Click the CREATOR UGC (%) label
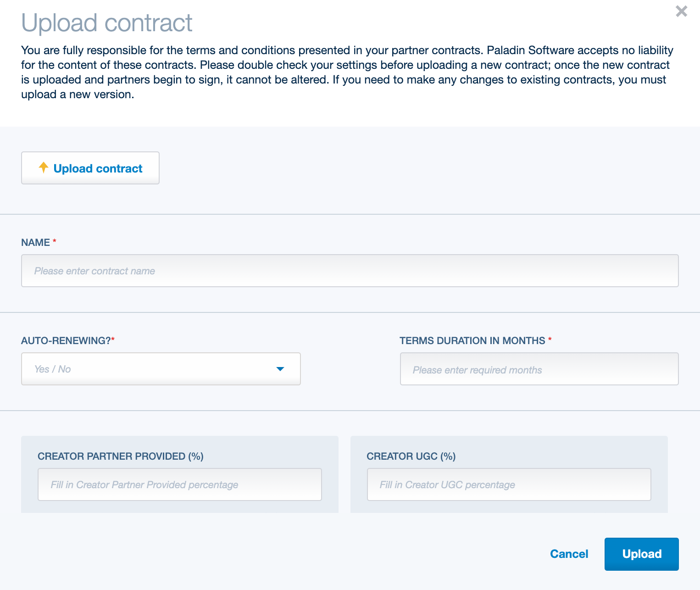 411,456
